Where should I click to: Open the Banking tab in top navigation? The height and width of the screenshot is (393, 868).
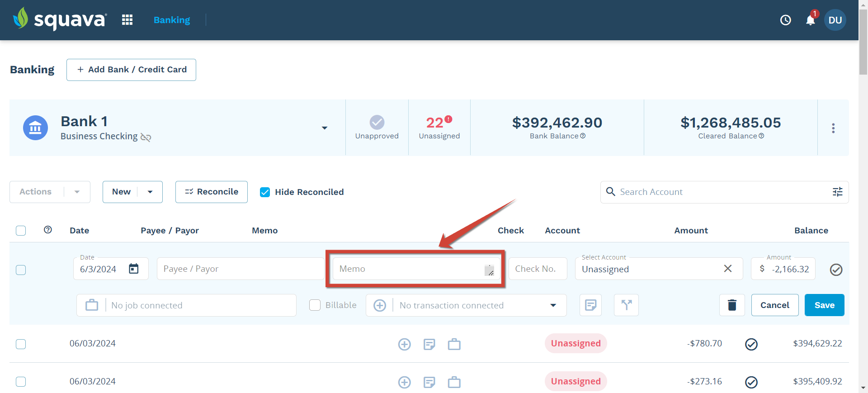tap(172, 20)
